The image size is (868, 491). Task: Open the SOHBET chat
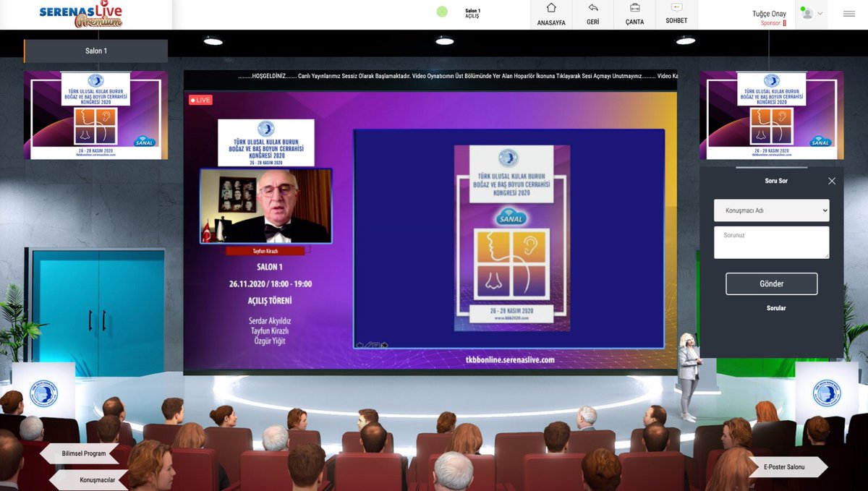click(676, 14)
